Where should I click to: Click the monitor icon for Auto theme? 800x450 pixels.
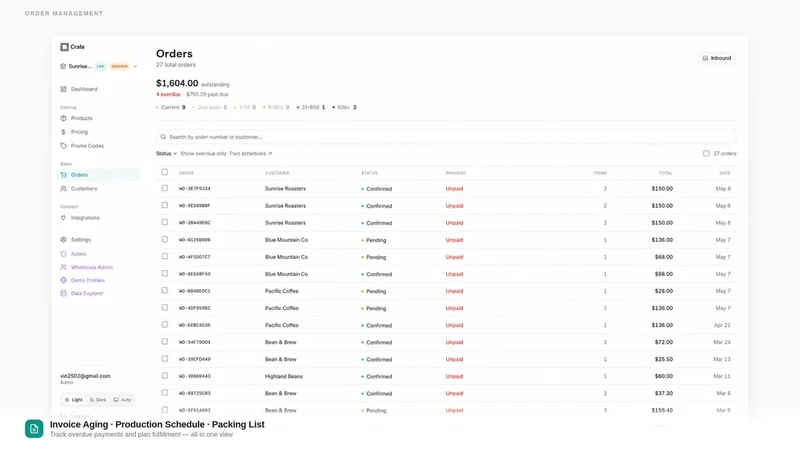click(116, 400)
